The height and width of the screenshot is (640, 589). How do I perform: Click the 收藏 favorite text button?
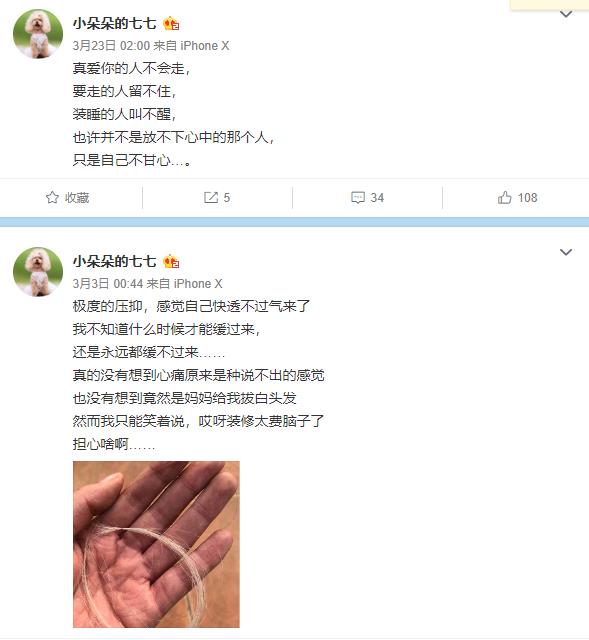(77, 198)
